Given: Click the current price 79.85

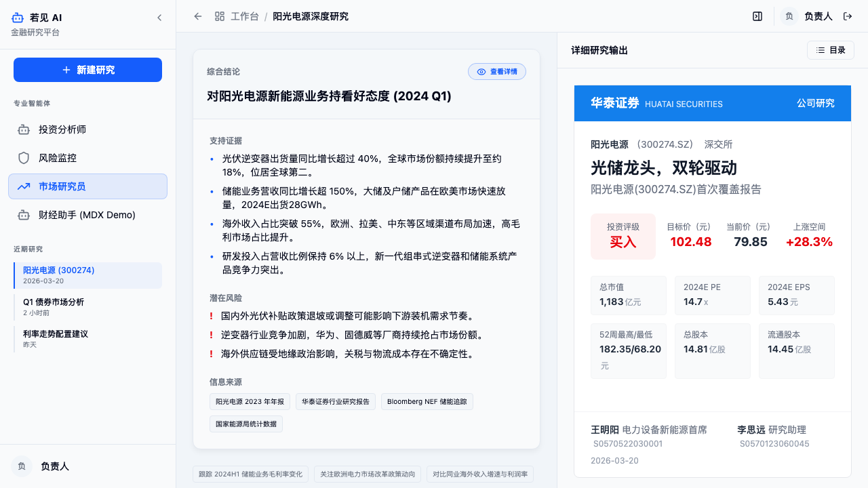Looking at the screenshot, I should 751,242.
